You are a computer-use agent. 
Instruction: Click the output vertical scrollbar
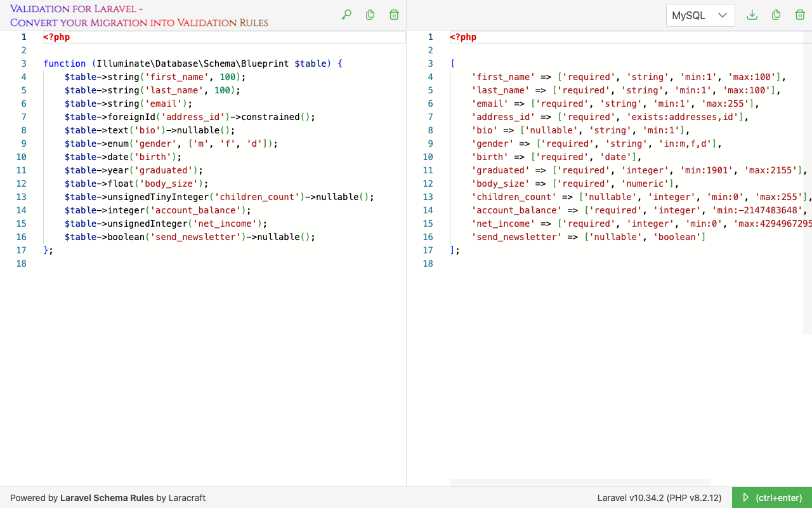tap(808, 182)
